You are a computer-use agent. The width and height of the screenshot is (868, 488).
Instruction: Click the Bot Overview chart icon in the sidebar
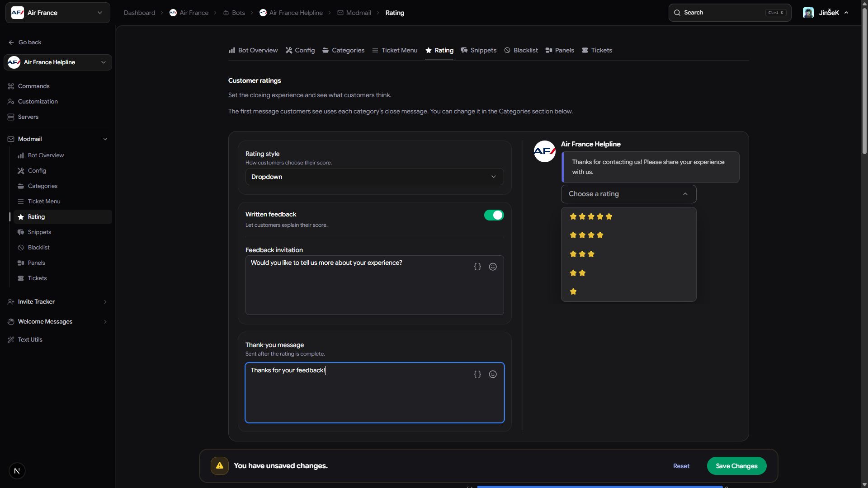21,155
